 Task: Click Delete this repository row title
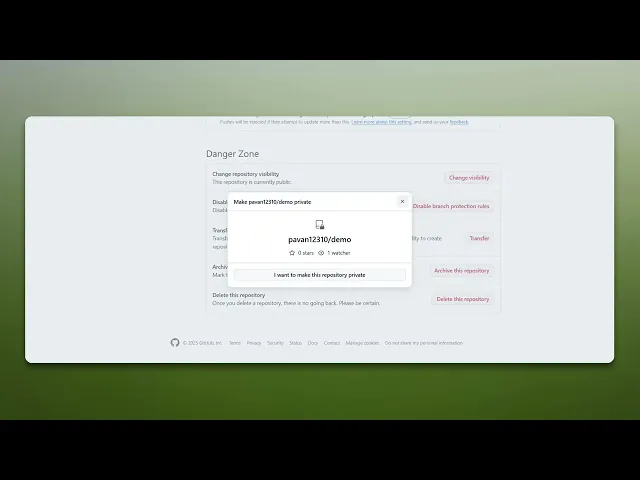point(238,295)
